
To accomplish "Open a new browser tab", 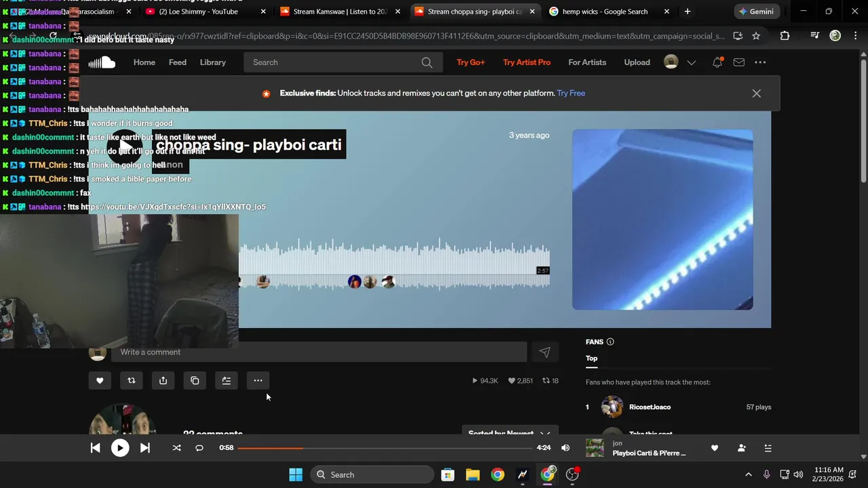I will pyautogui.click(x=687, y=12).
